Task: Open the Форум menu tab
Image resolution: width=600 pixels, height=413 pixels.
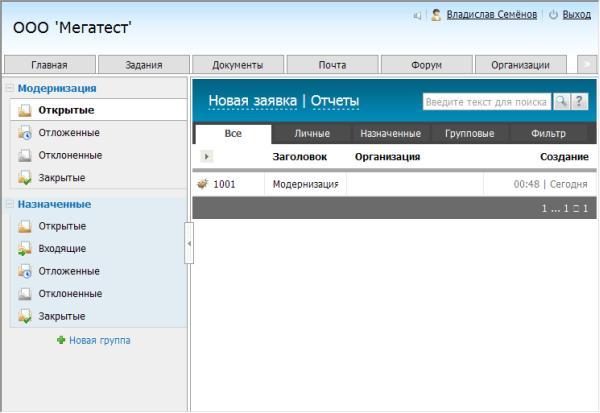Action: [x=427, y=65]
